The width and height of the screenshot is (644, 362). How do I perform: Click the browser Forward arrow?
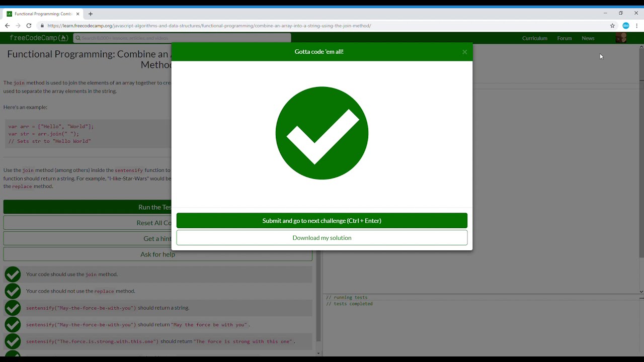click(18, 26)
